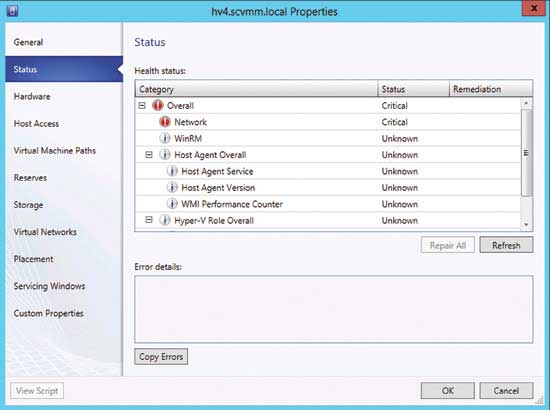Select the Network row label

click(190, 122)
